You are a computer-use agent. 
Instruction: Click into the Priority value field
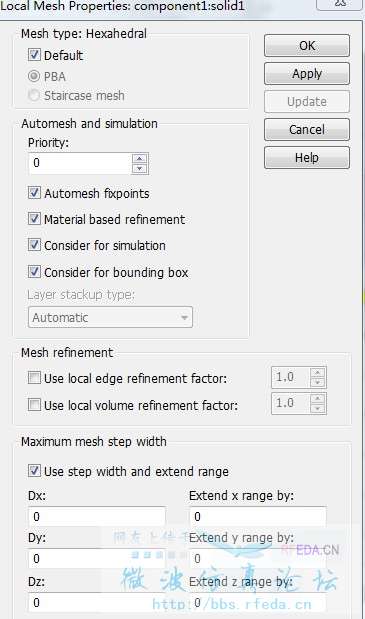(80, 163)
